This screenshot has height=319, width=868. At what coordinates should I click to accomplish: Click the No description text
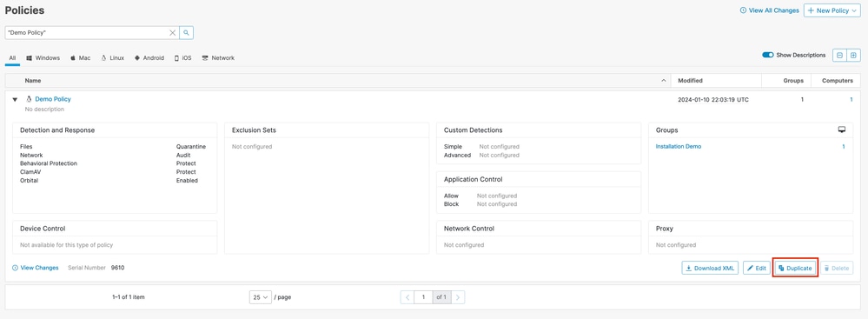tap(44, 110)
